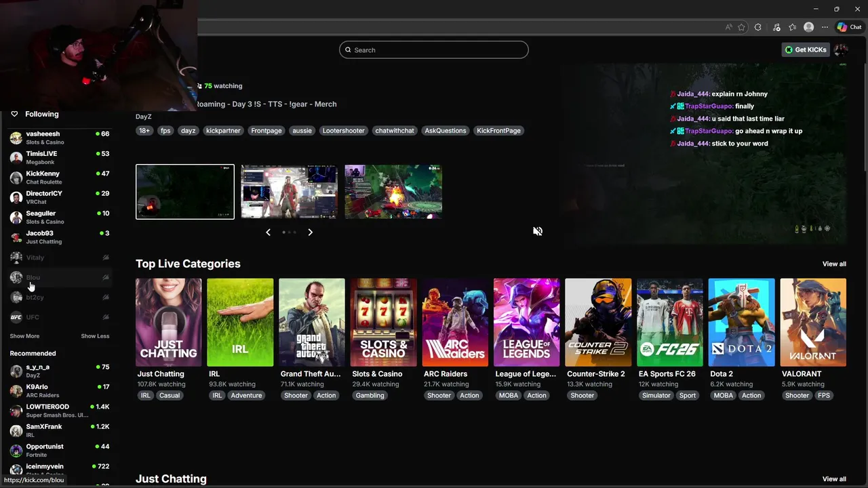868x488 pixels.
Task: Open Slots & Casino category cover
Action: click(x=383, y=322)
